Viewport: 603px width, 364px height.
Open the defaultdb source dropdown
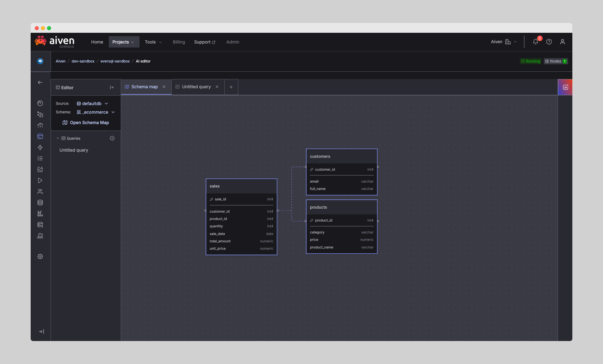pos(92,104)
